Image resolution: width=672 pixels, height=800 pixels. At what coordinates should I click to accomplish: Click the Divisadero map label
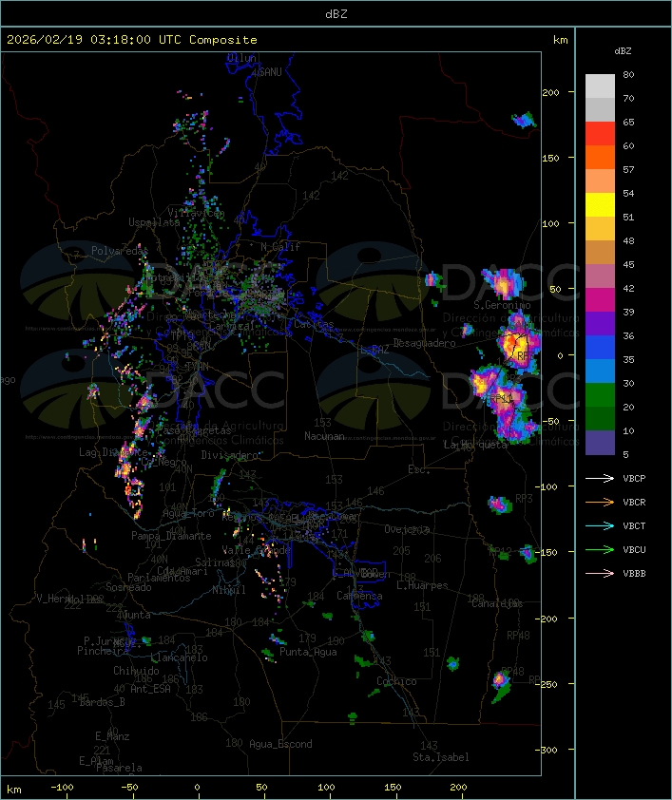click(x=230, y=454)
